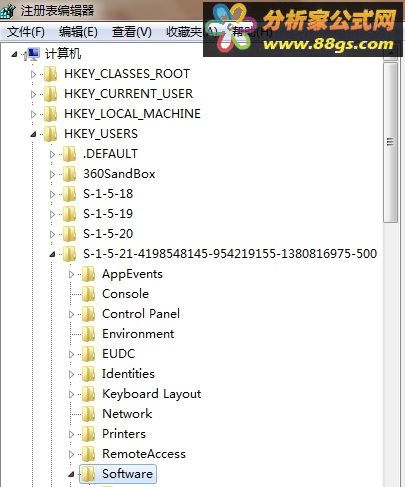Select the .DEFAULT key label

click(x=110, y=154)
